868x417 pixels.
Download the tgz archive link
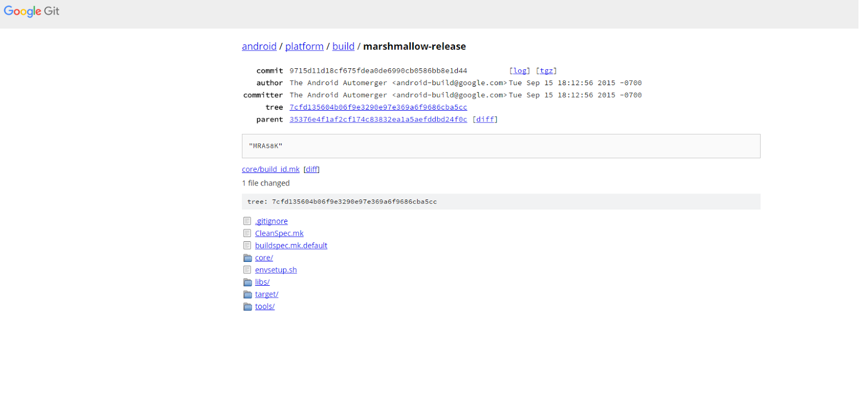(546, 71)
